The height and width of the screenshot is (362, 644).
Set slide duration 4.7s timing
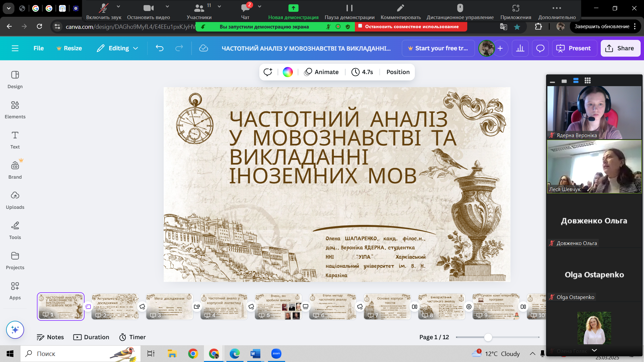pos(362,72)
